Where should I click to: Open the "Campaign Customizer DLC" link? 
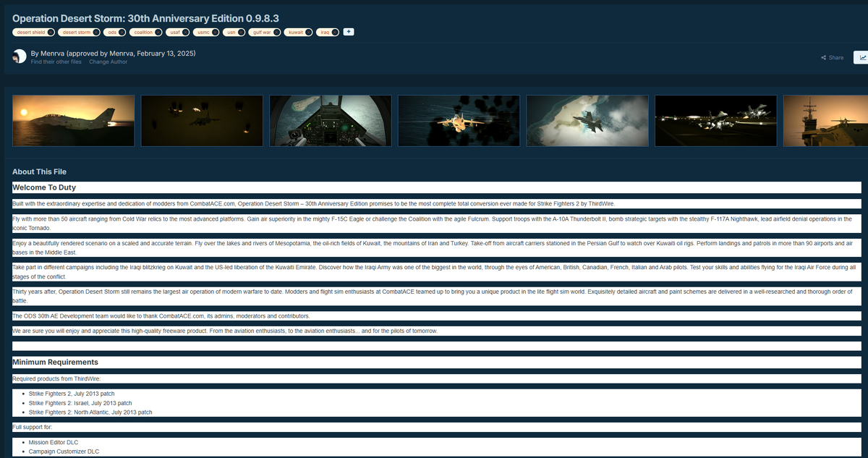(x=63, y=451)
